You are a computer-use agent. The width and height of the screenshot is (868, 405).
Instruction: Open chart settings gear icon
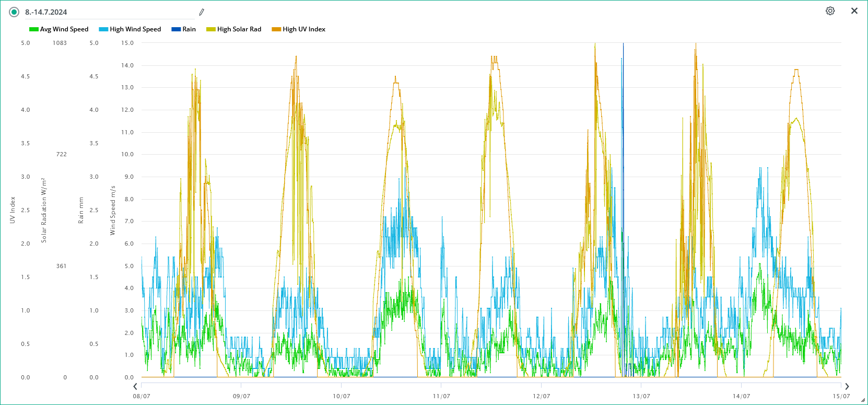[830, 11]
